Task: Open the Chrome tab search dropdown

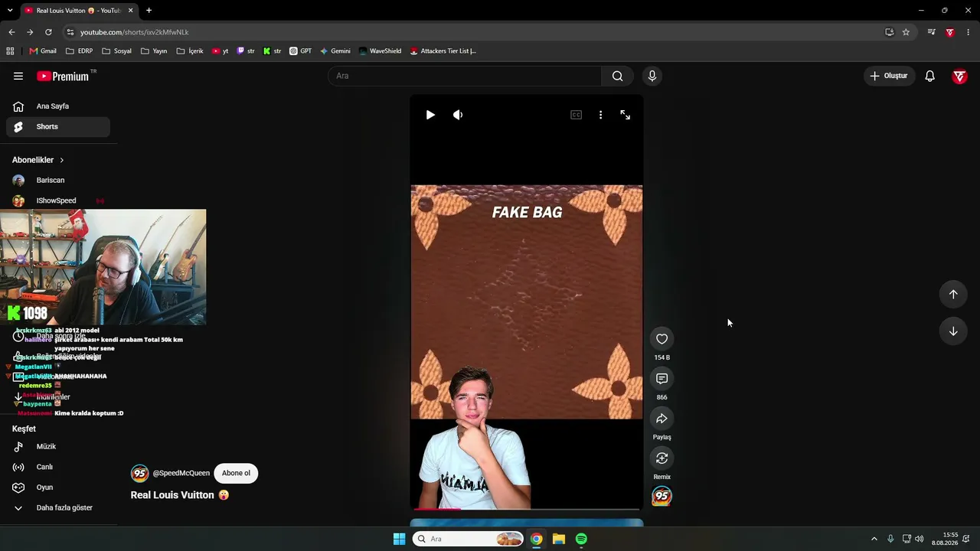Action: pyautogui.click(x=8, y=10)
